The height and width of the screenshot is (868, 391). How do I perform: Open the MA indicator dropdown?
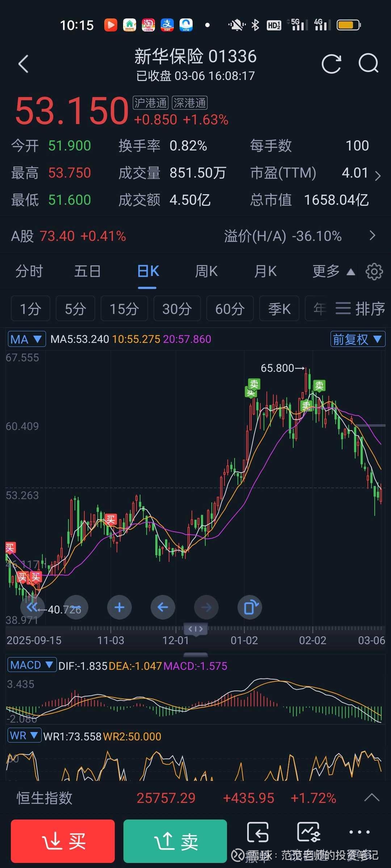point(27,339)
